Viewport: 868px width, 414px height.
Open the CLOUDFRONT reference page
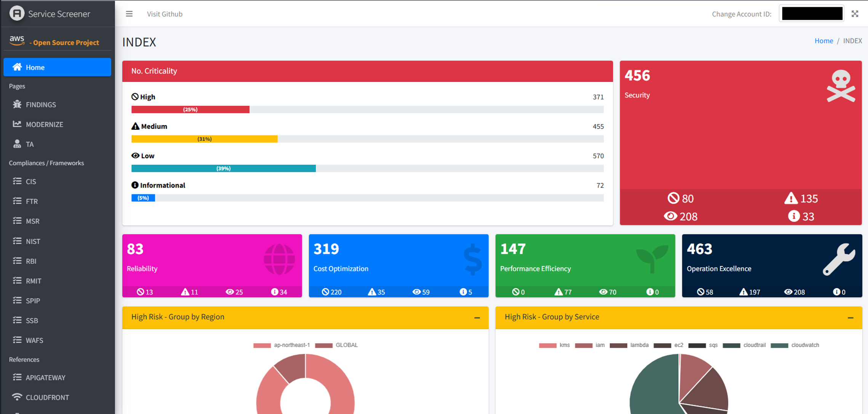[57, 397]
